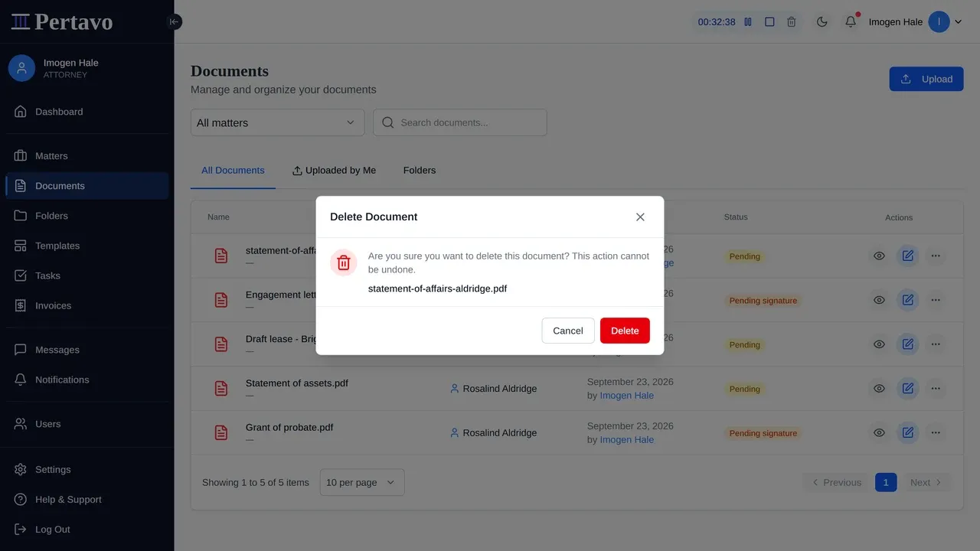Open Matters in sidebar
The width and height of the screenshot is (980, 551).
coord(87,156)
